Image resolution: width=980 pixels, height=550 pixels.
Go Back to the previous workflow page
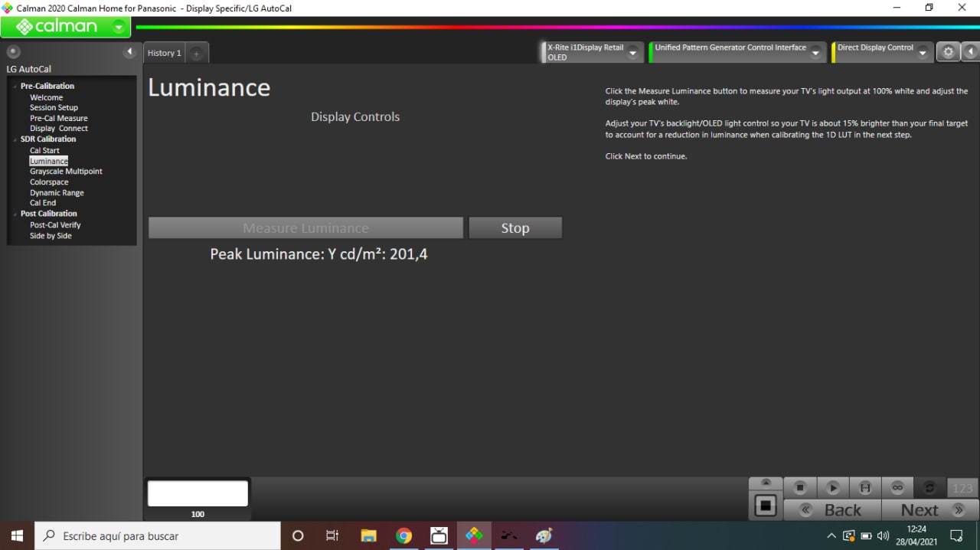(832, 509)
